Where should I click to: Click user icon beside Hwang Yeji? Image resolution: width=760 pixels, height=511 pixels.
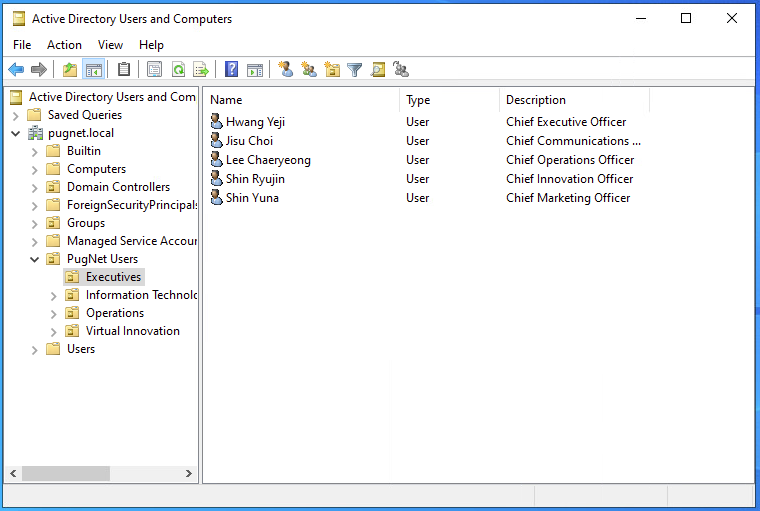tap(217, 121)
